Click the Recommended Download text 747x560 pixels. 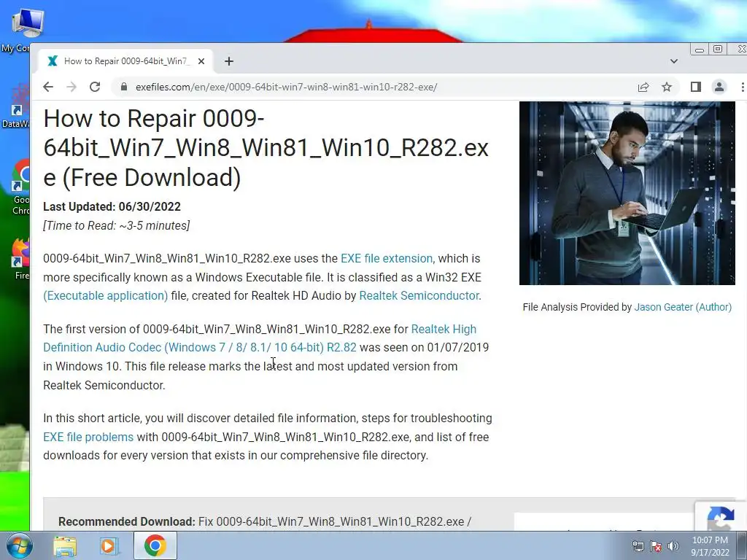pos(127,521)
